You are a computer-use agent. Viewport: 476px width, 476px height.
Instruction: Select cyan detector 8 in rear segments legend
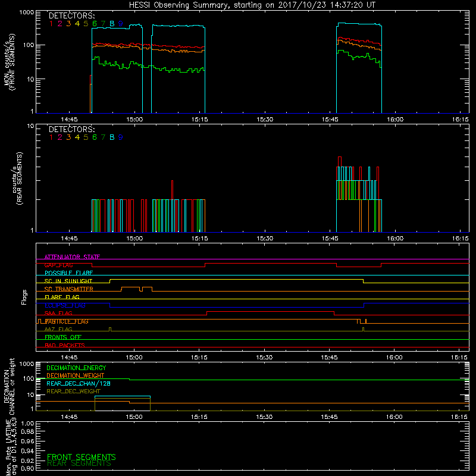point(112,137)
